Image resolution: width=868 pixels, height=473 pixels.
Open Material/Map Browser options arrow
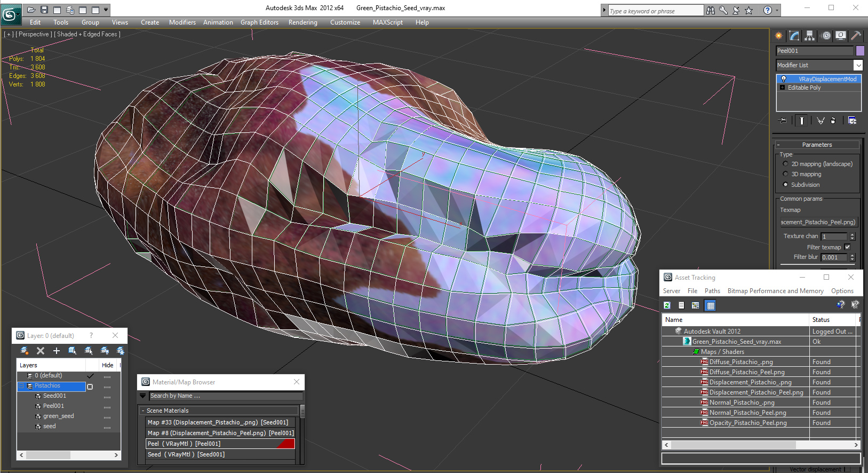[142, 396]
